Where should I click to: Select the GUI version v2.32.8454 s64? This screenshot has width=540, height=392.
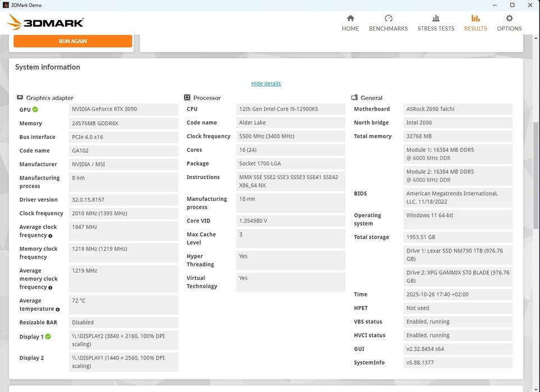coord(458,349)
